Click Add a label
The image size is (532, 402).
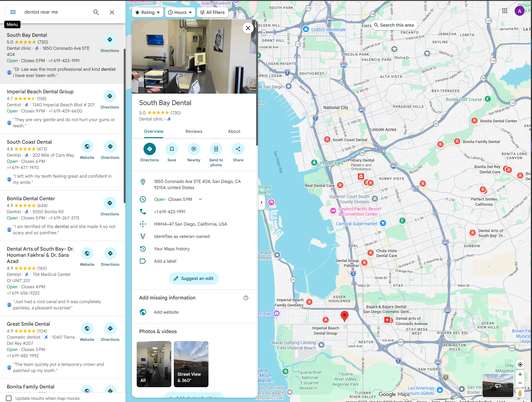165,261
